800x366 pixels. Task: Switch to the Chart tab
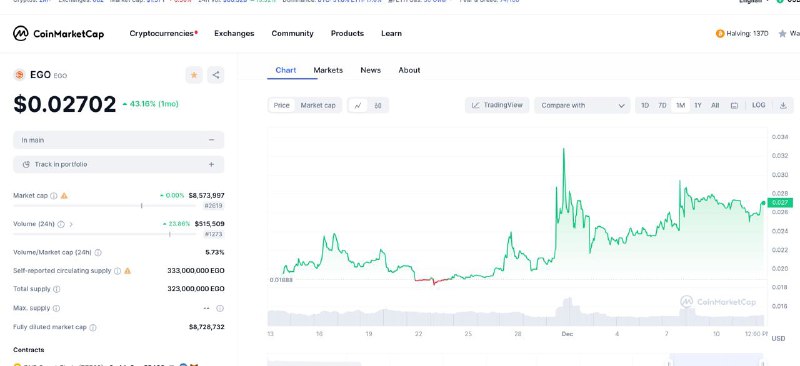coord(286,70)
